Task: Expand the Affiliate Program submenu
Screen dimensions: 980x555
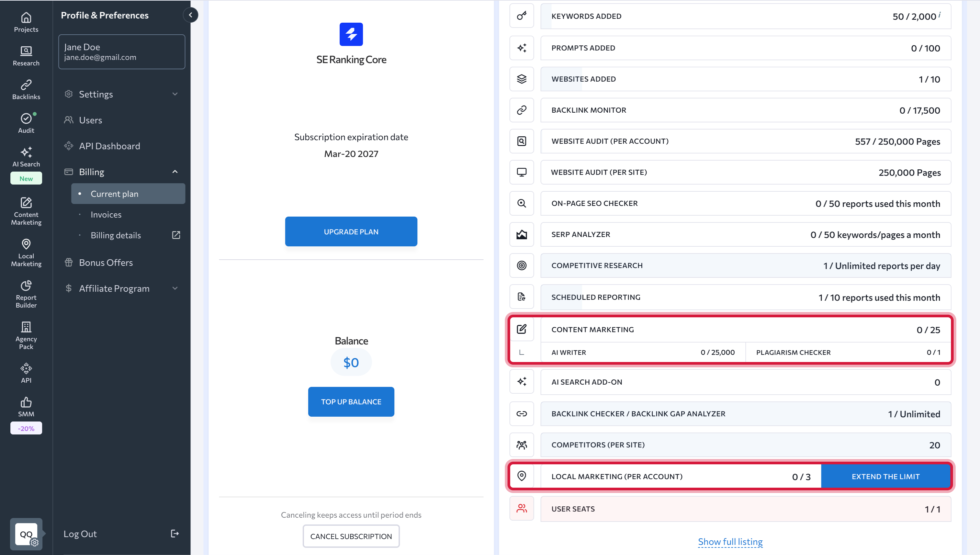Action: click(x=175, y=289)
